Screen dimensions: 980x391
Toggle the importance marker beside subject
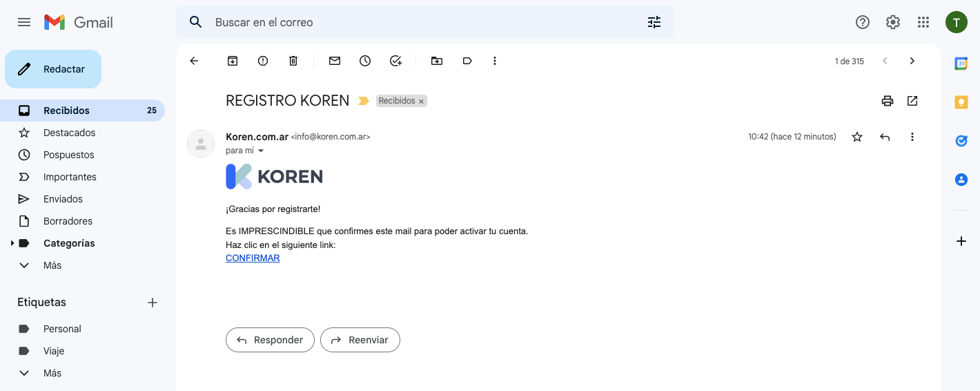coord(364,101)
